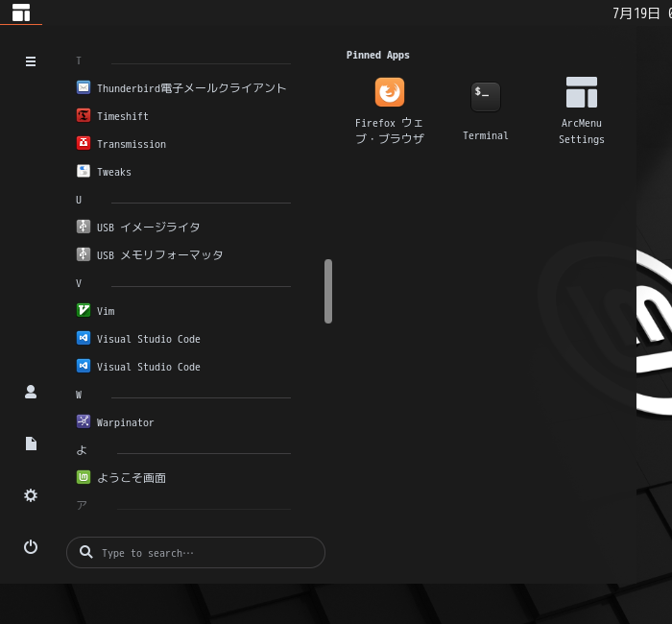
Task: Click the power icon in sidebar
Action: coord(31,547)
